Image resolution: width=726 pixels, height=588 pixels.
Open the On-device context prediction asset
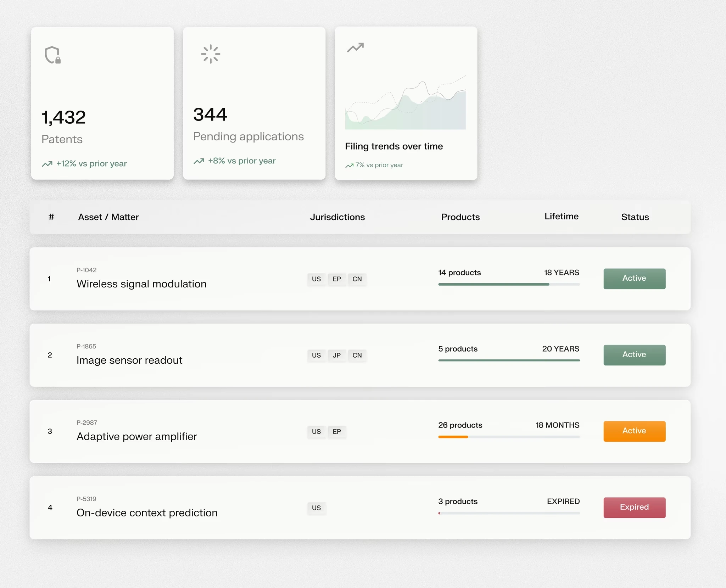click(147, 513)
